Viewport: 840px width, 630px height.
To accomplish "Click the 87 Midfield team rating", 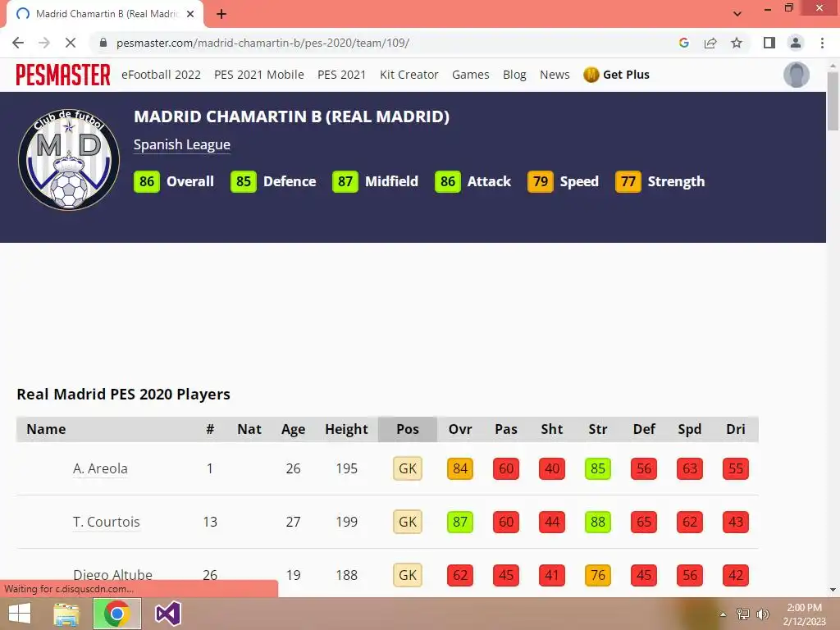I will click(345, 181).
